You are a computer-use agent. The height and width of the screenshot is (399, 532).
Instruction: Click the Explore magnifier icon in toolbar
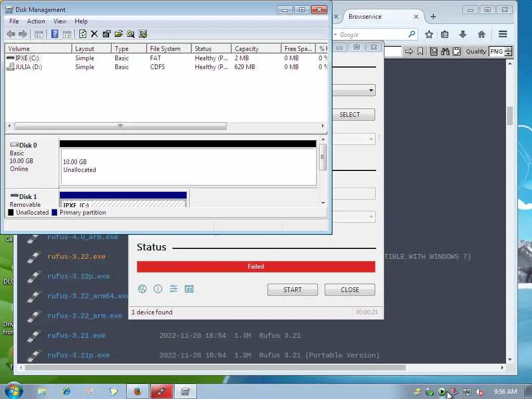[x=130, y=34]
